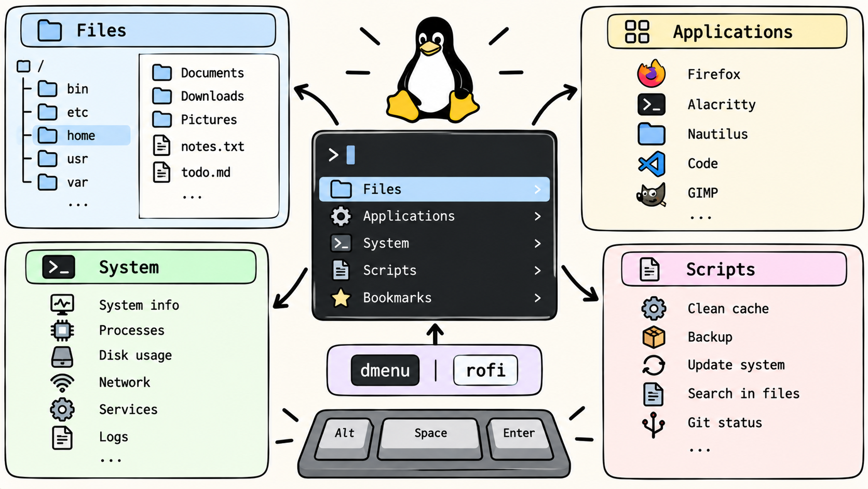
Task: Click the GIMP mascot icon
Action: click(652, 194)
